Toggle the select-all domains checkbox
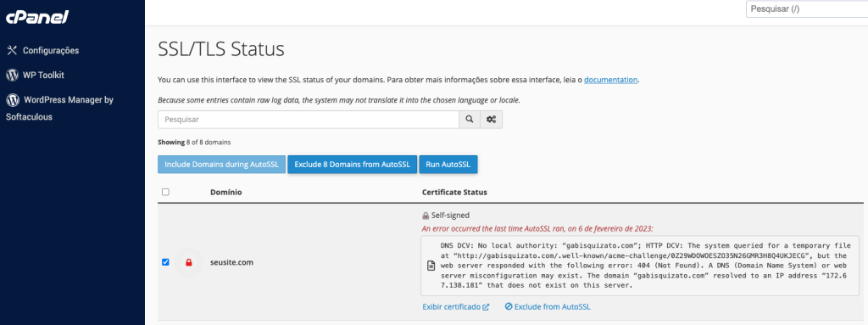868x325 pixels. (x=165, y=192)
